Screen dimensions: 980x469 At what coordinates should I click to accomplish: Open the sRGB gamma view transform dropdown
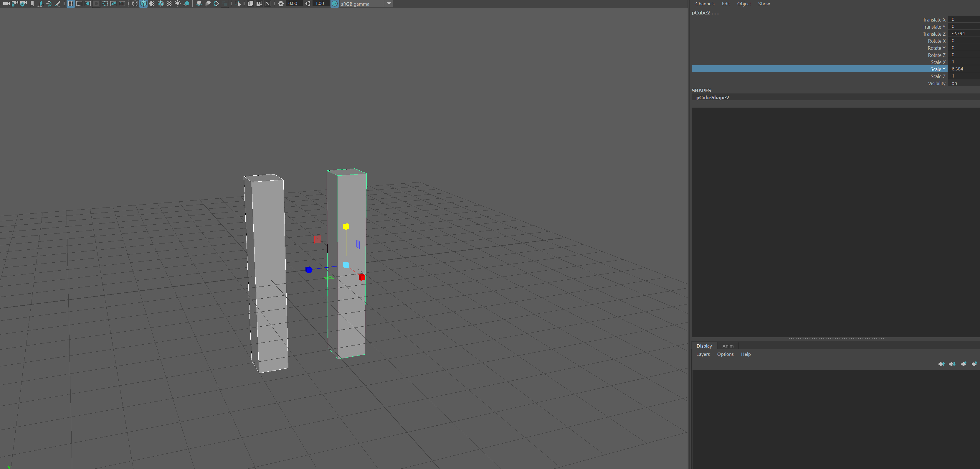pyautogui.click(x=389, y=4)
